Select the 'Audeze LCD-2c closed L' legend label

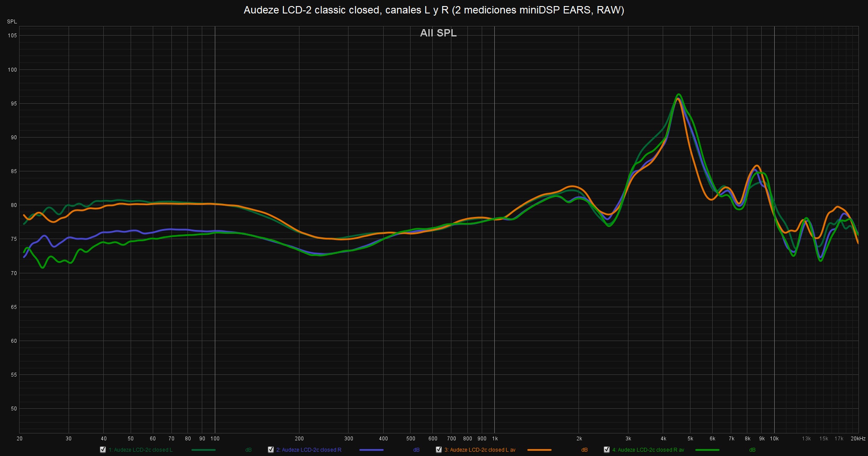click(x=141, y=450)
